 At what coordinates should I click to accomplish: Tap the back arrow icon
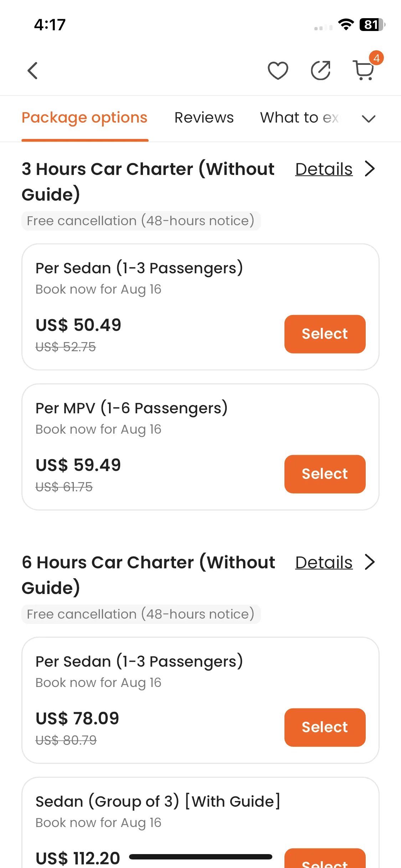32,71
